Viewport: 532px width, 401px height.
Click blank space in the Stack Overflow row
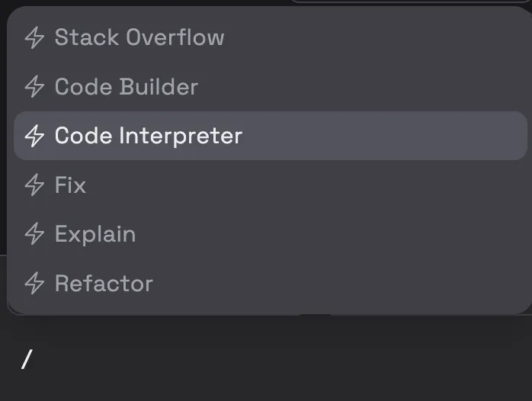click(373, 37)
